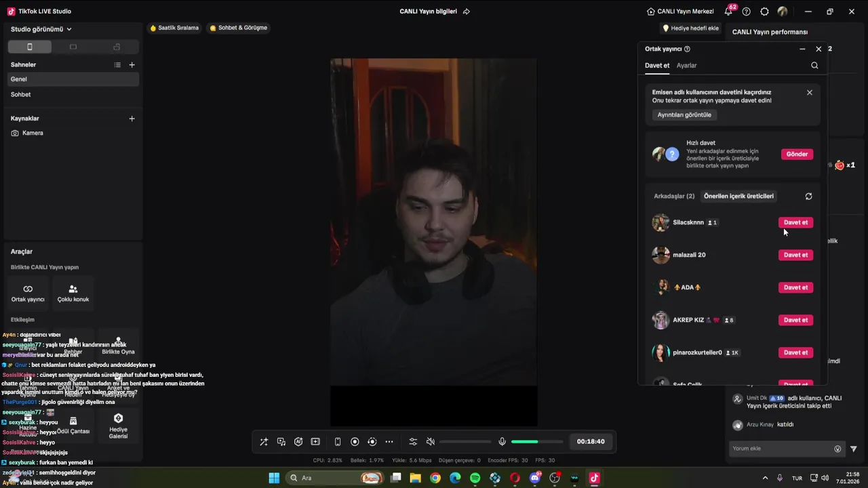This screenshot has width=868, height=488.
Task: Add a new scene with Sahneler plus
Action: click(x=132, y=65)
